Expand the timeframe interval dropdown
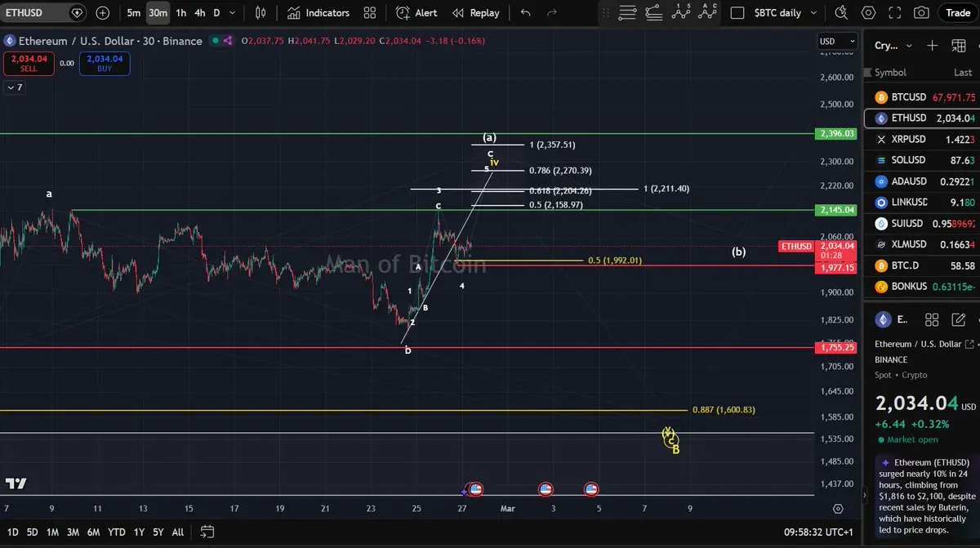 click(233, 13)
